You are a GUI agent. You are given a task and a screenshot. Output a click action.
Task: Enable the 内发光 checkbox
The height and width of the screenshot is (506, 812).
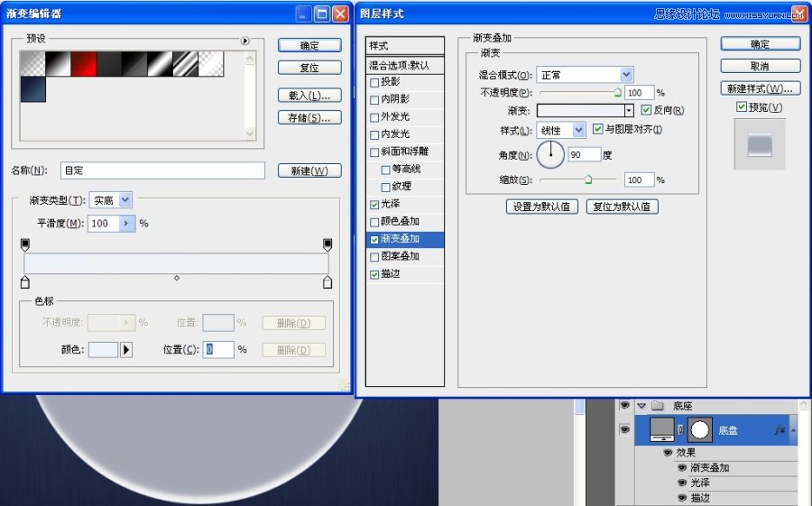[374, 134]
